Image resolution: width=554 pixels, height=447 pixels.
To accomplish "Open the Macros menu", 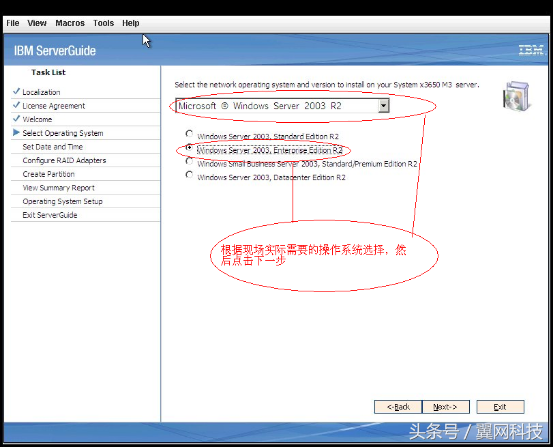I will [70, 23].
